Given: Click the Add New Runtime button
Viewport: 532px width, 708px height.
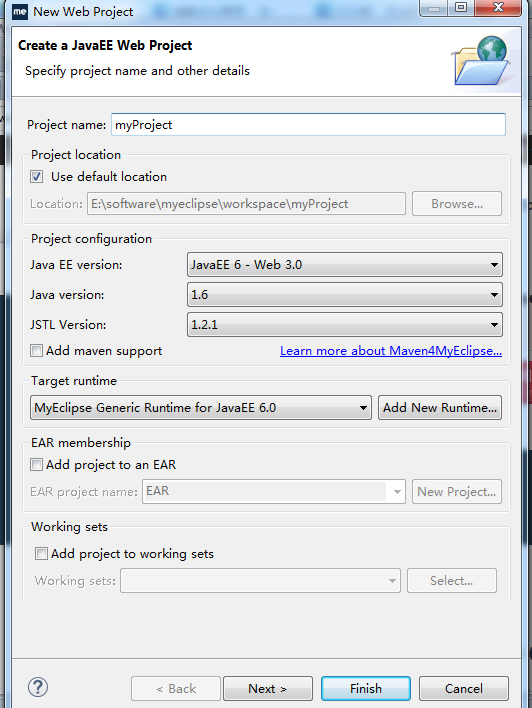Looking at the screenshot, I should [440, 408].
